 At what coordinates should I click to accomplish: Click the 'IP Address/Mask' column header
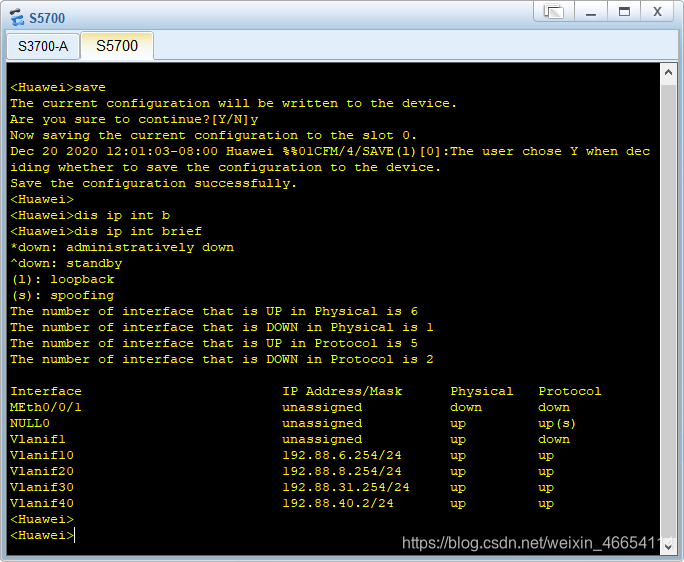tap(342, 391)
